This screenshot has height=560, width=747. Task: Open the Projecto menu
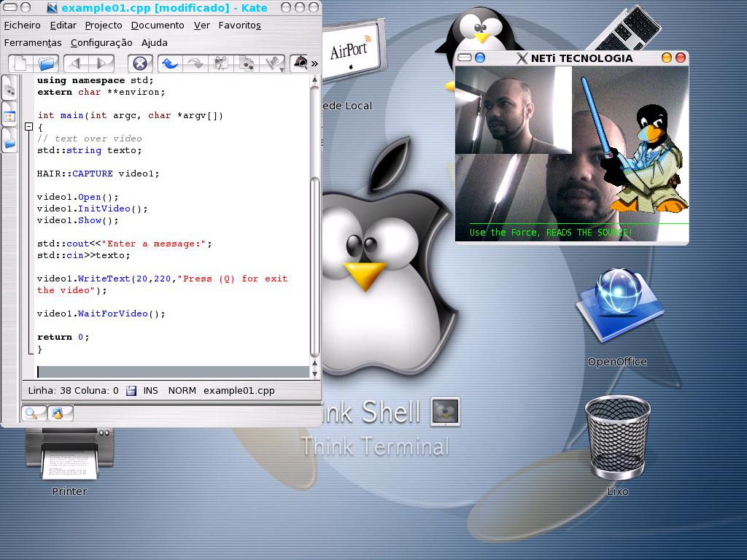(x=104, y=26)
